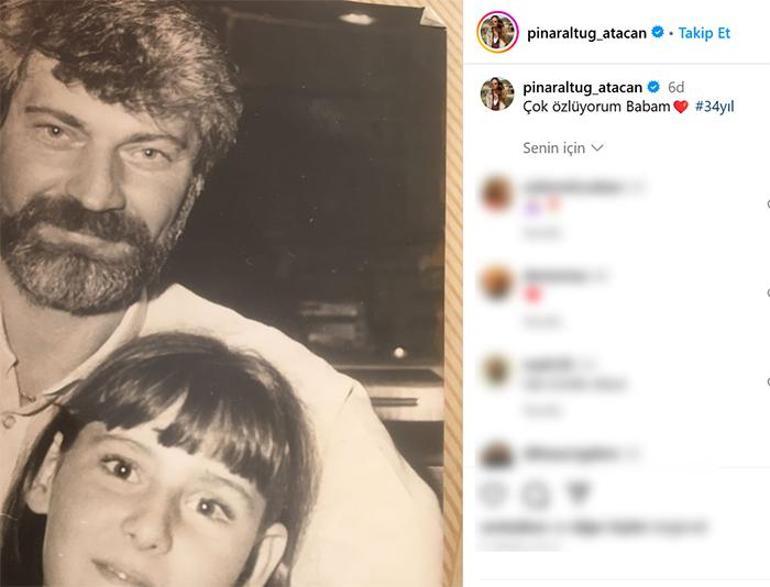Click the verified badge in the caption line
The image size is (770, 587).
pyautogui.click(x=654, y=87)
